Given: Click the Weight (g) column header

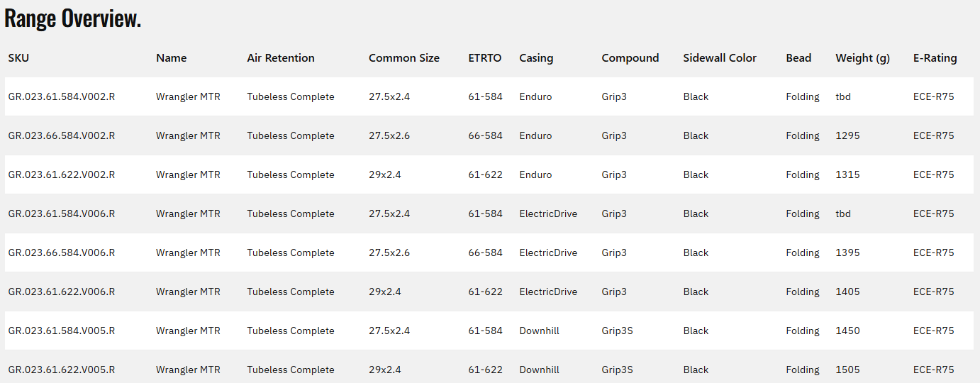Looking at the screenshot, I should (862, 58).
